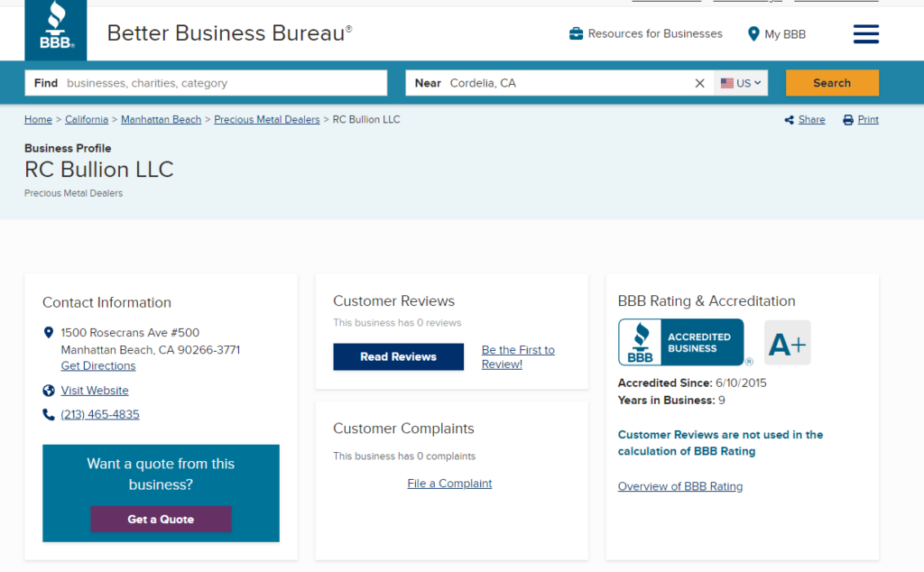924x572 pixels.
Task: Open Overview of BBB Rating link
Action: coord(680,486)
